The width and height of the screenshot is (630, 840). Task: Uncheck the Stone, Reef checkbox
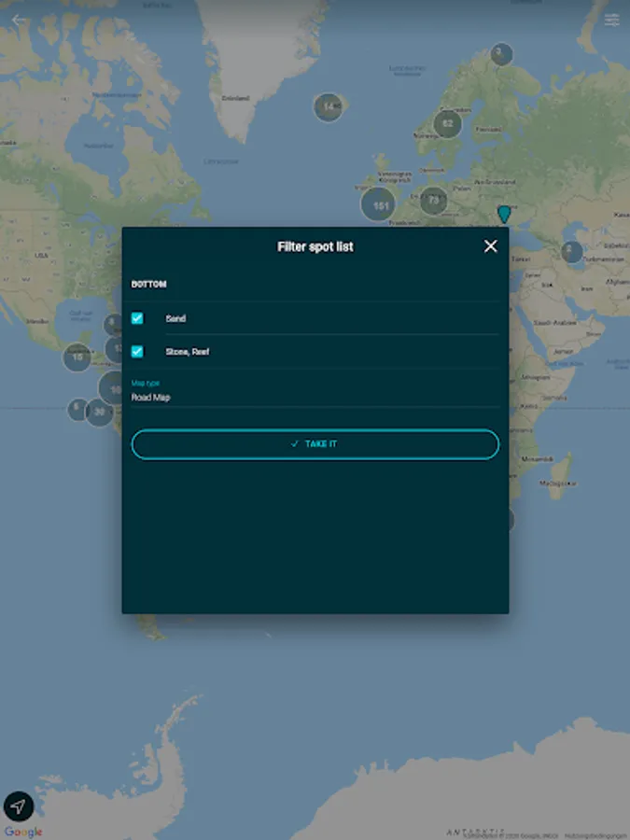tap(137, 352)
